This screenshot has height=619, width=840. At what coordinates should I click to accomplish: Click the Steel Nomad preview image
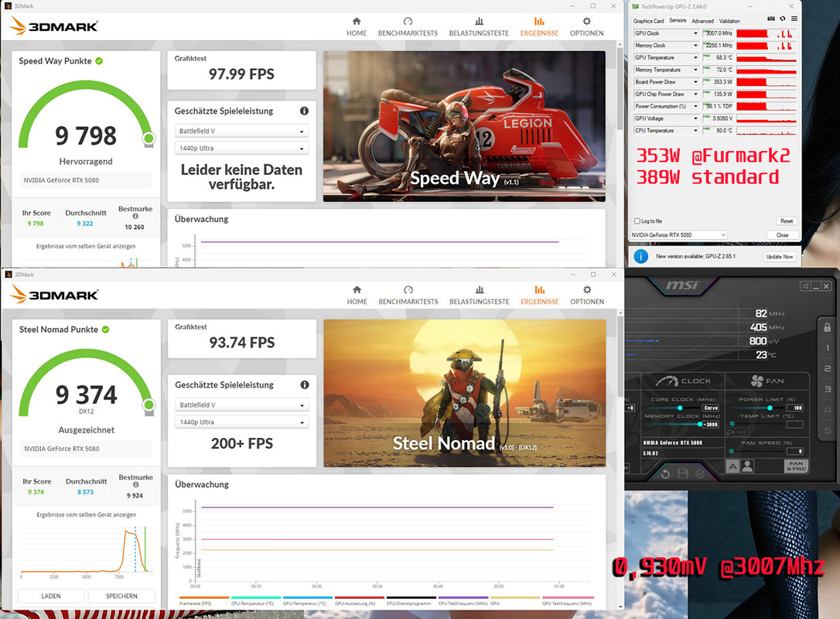click(x=464, y=393)
